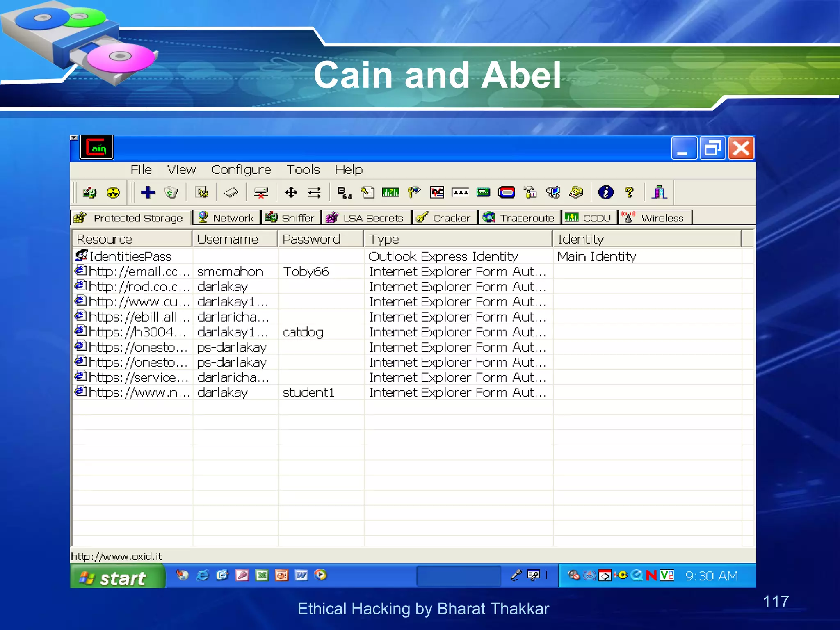Screen dimensions: 840x630
Task: Click the blue plus Add to list icon
Action: 148,192
